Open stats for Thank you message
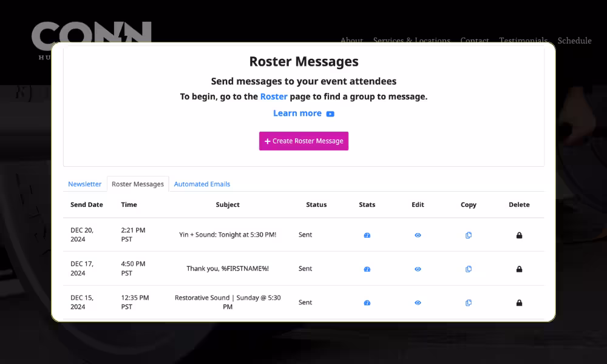Image resolution: width=607 pixels, height=364 pixels. [367, 269]
